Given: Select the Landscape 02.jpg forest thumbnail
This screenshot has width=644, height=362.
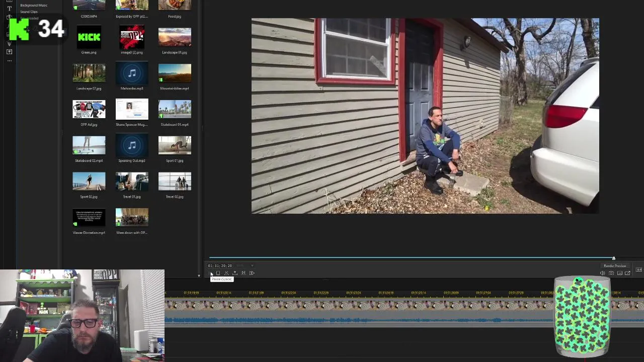Looking at the screenshot, I should pos(89,73).
